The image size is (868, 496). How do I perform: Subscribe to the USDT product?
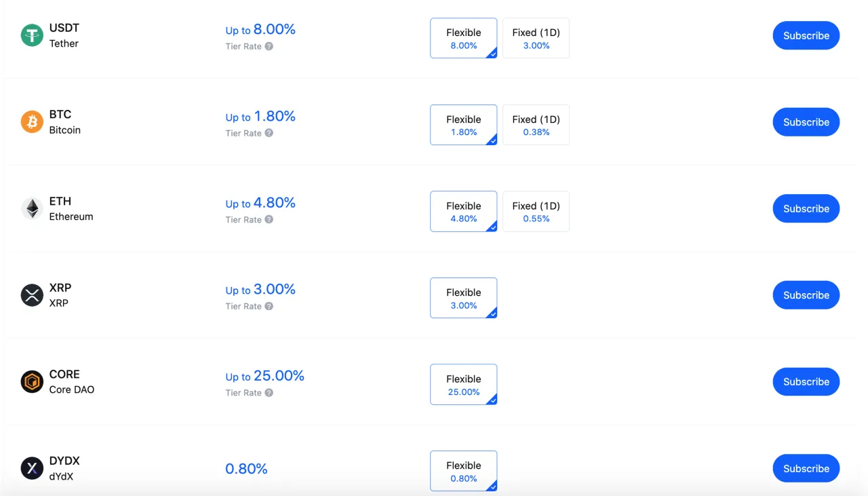click(x=806, y=35)
